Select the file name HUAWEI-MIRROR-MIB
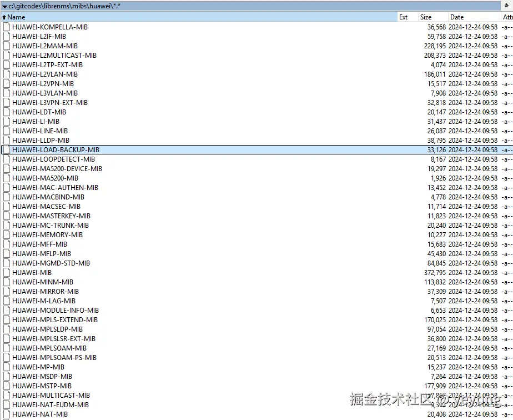This screenshot has height=420, width=513. click(x=46, y=291)
